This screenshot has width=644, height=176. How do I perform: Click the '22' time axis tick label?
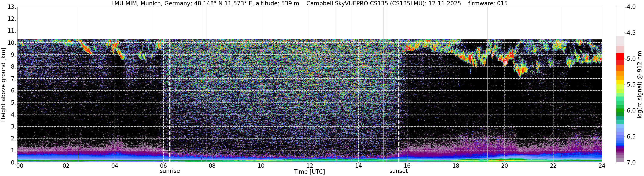click(553, 166)
